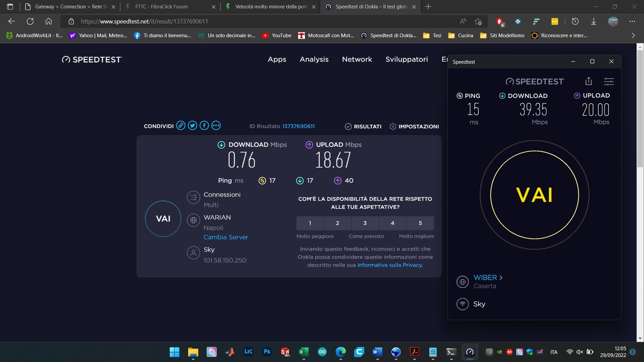Expand WIBER server selection chevron
Viewport: 644px width, 362px height.
[501, 278]
